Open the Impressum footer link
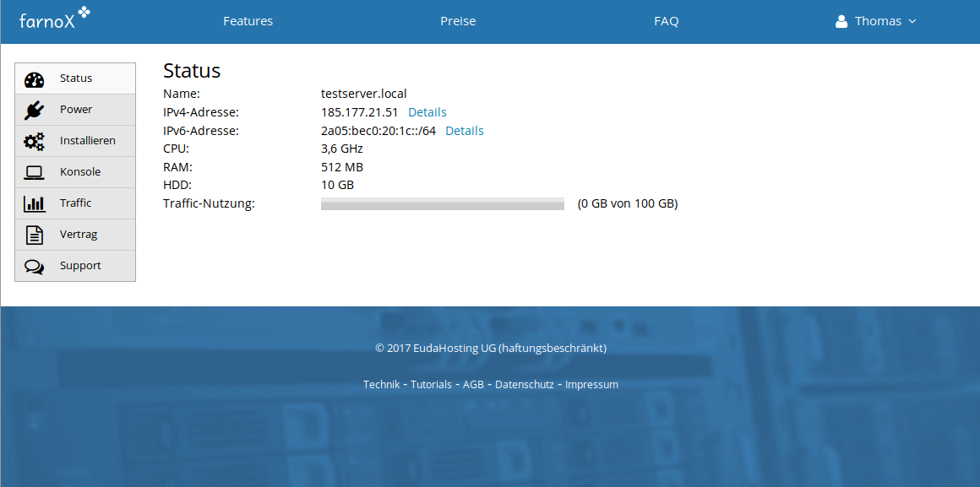The width and height of the screenshot is (980, 487). tap(591, 384)
